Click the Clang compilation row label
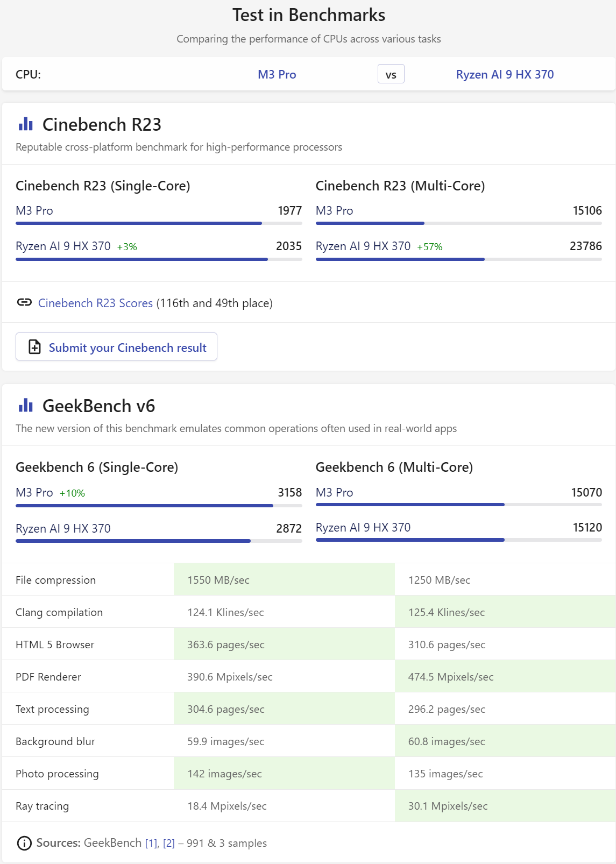Image resolution: width=616 pixels, height=864 pixels. (x=59, y=612)
